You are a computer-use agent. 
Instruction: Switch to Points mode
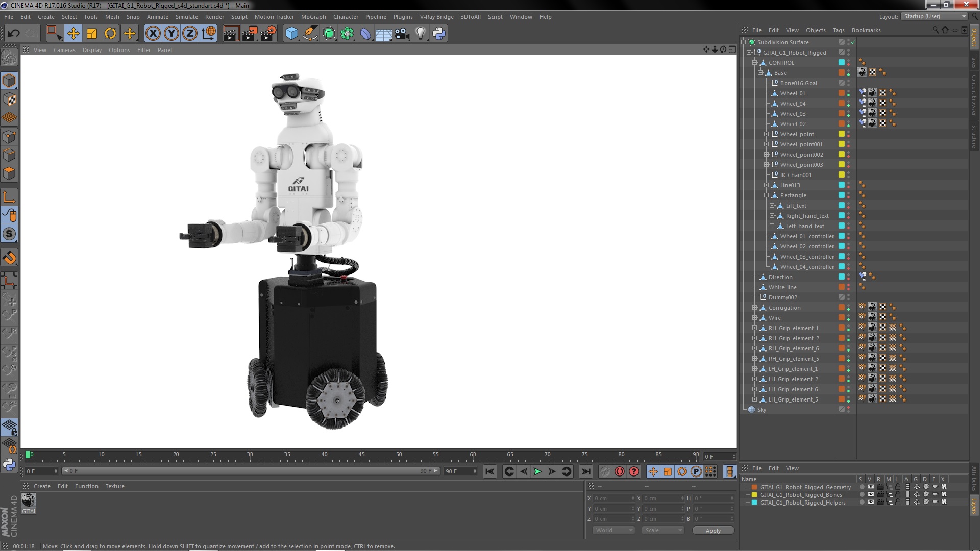point(9,137)
